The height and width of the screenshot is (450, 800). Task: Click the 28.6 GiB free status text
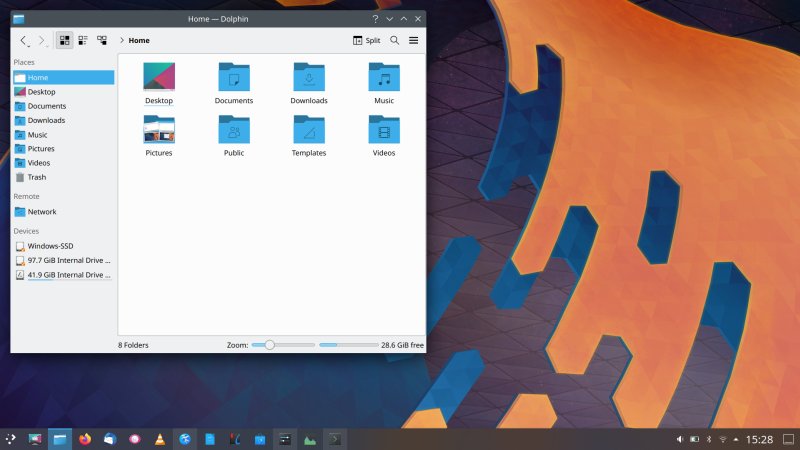click(402, 345)
